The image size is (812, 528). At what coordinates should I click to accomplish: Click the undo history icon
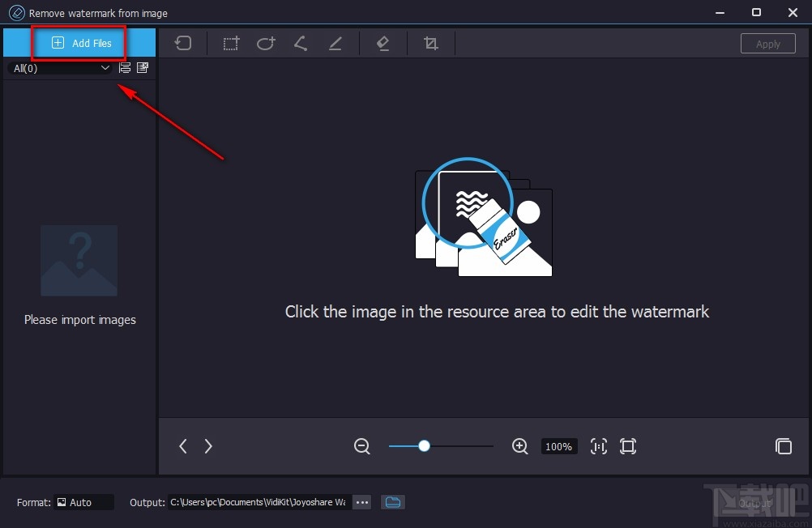tap(183, 43)
